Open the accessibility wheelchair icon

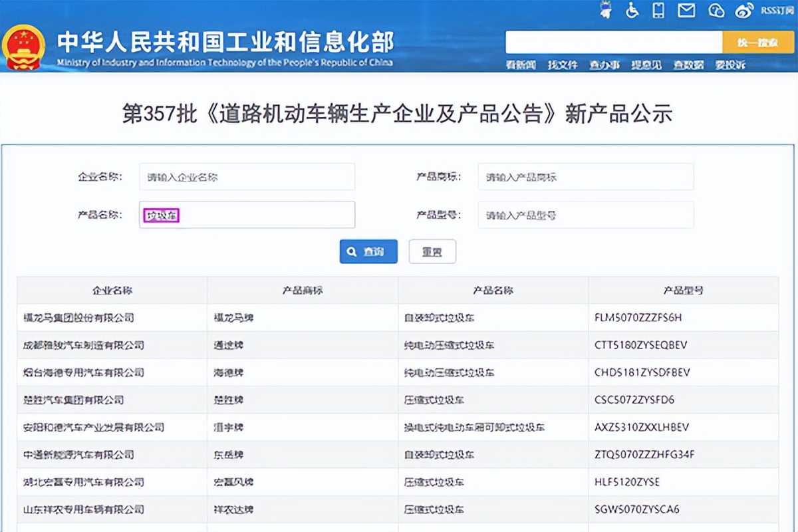point(632,11)
